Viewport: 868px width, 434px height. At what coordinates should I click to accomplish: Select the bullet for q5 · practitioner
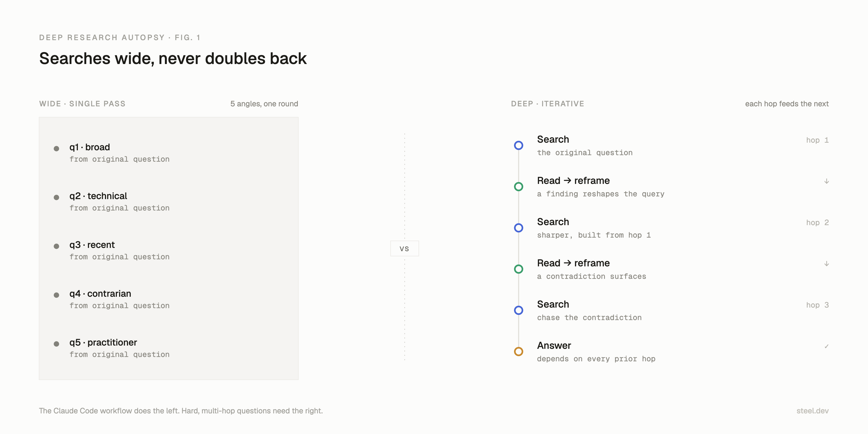56,344
